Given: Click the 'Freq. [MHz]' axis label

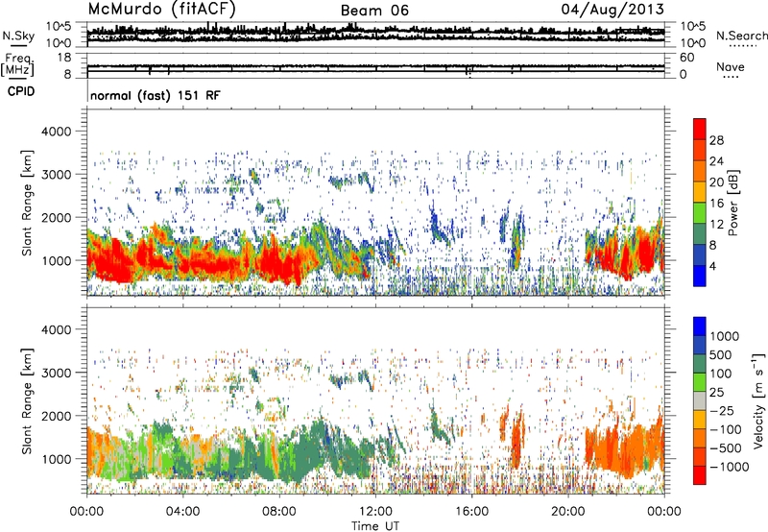Looking at the screenshot, I should click(x=17, y=65).
